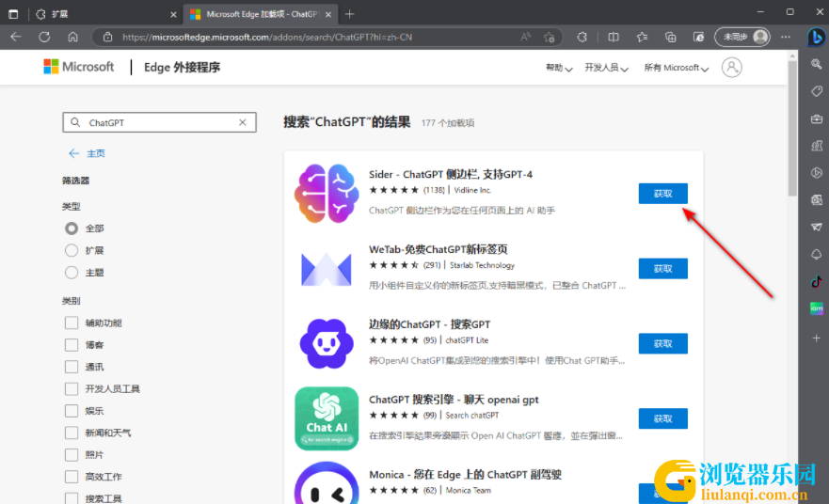Open the Chat AI green logo thumbnail
The image size is (829, 504).
(x=327, y=418)
